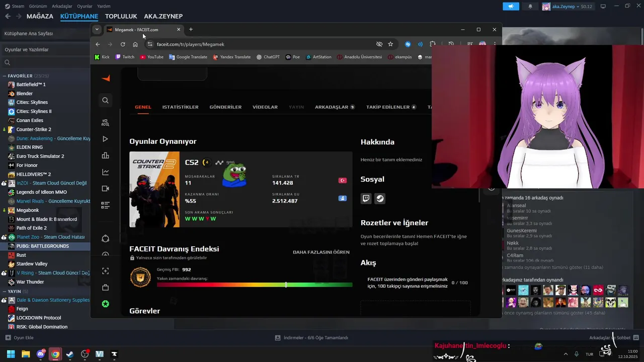Viewport: 644px width, 362px height.
Task: Collapse the FAVORİLER category in Steam library
Action: (5, 76)
